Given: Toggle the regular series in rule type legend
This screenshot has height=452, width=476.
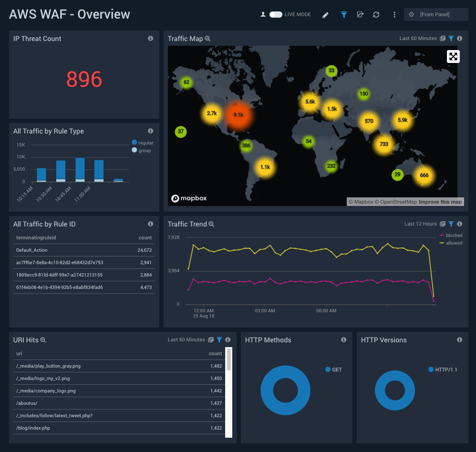Looking at the screenshot, I should 135,143.
